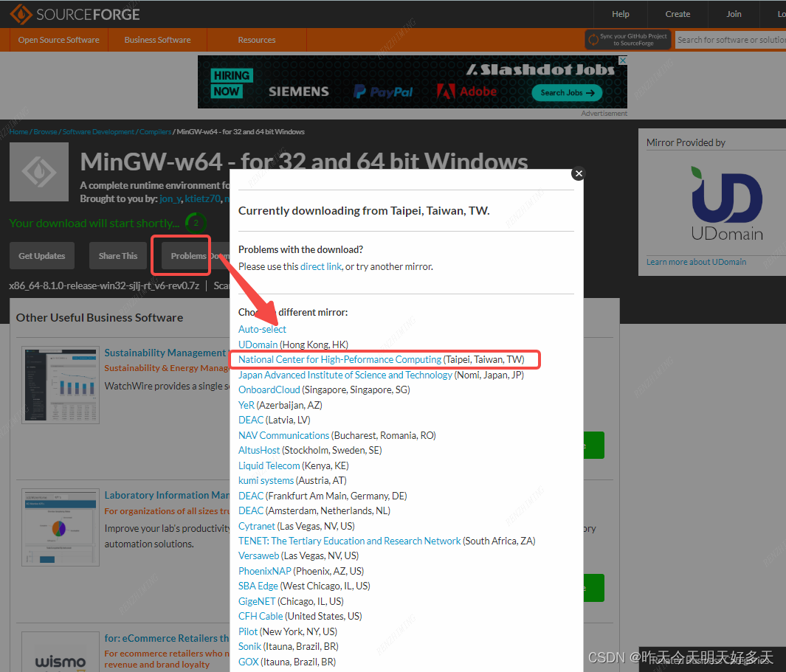Select GigeNET Chicago mirror
786x672 pixels.
(257, 601)
